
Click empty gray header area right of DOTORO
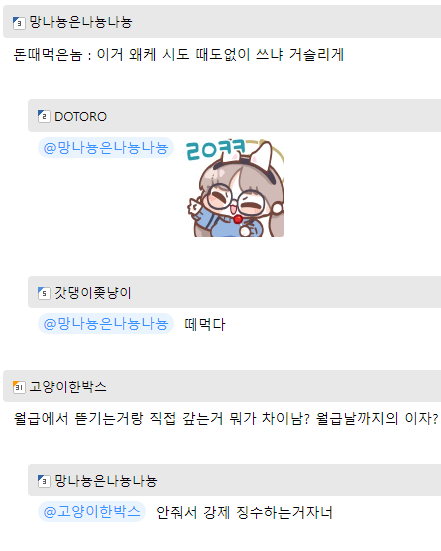point(274,116)
